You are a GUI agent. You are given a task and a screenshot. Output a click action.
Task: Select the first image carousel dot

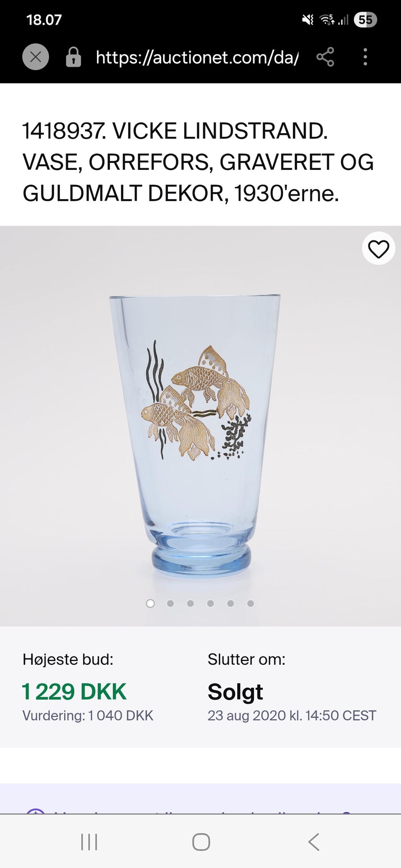(150, 603)
